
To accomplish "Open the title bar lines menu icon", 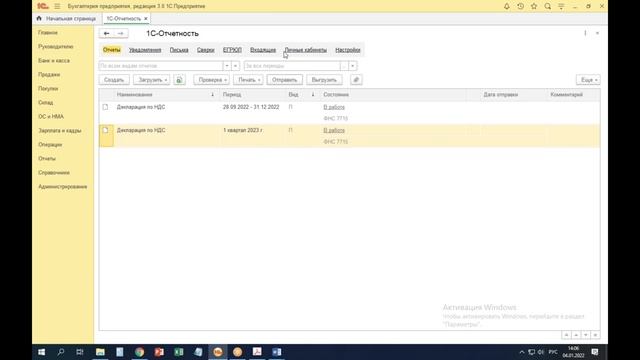I will 561,6.
